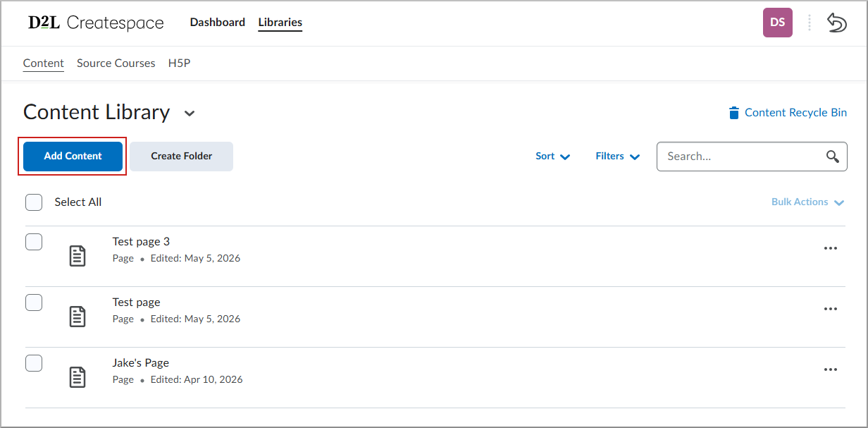The width and height of the screenshot is (868, 428).
Task: Click the Create Folder button
Action: tap(181, 157)
